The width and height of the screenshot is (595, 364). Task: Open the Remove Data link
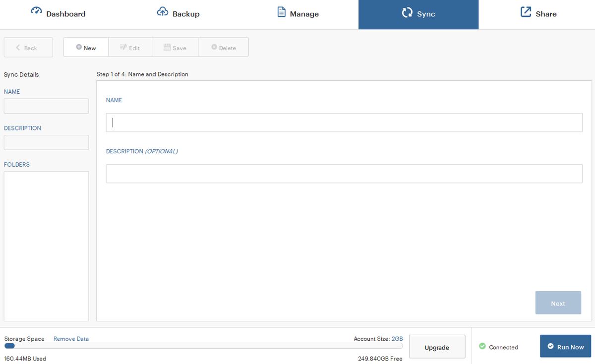[x=71, y=338]
